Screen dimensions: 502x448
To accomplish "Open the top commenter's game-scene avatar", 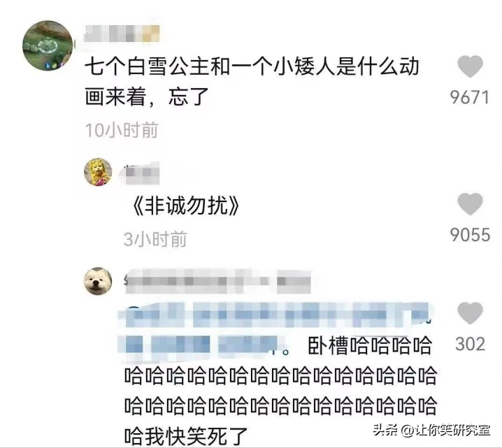I will tap(48, 45).
